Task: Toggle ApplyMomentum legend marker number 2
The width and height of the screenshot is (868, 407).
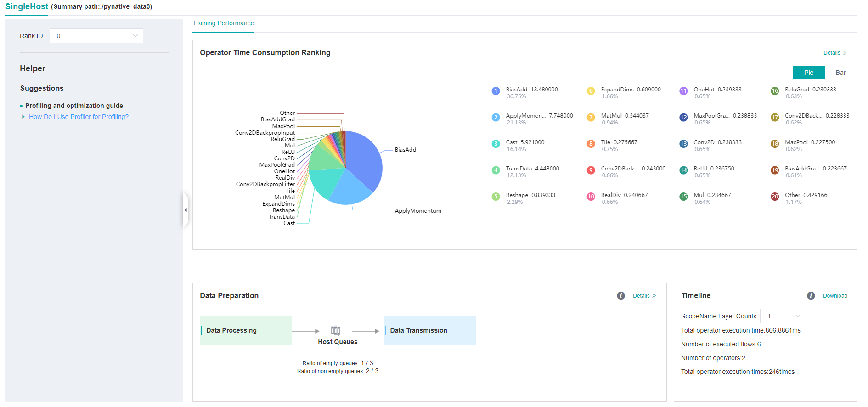Action: (x=496, y=118)
